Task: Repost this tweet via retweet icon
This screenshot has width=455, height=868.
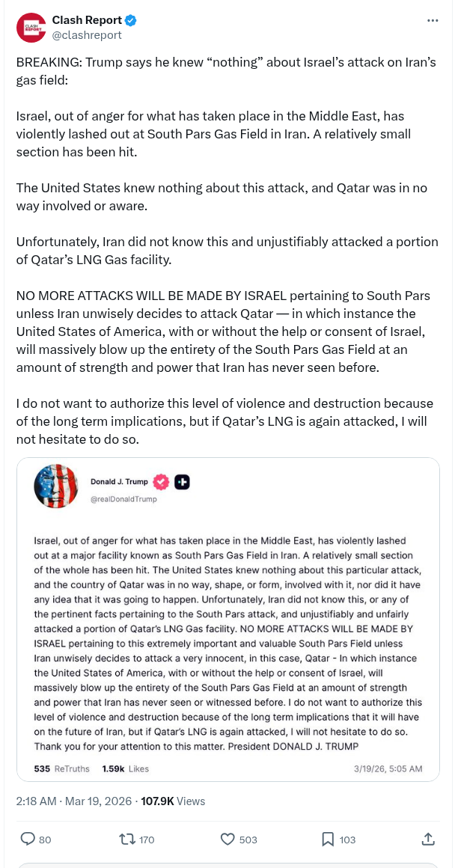Action: point(128,839)
